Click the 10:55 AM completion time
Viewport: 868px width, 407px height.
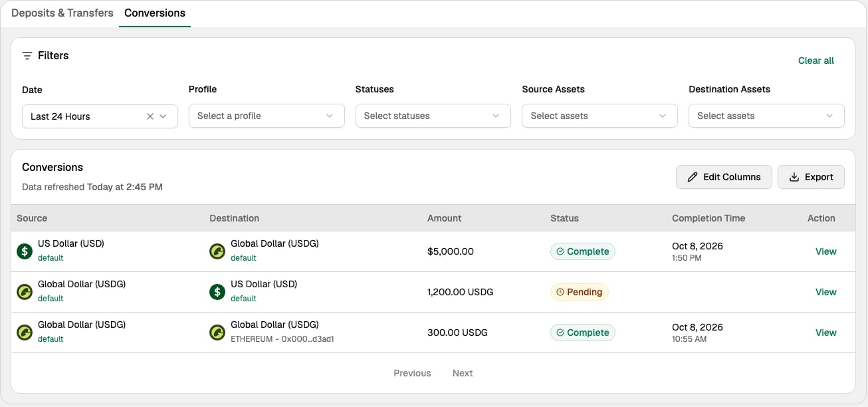[689, 339]
